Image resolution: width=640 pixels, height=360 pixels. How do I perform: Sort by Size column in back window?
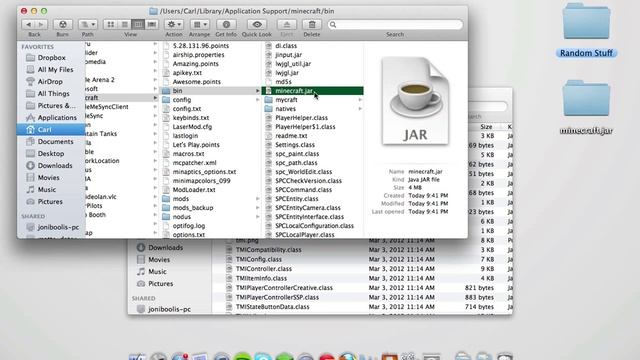pyautogui.click(x=486, y=127)
